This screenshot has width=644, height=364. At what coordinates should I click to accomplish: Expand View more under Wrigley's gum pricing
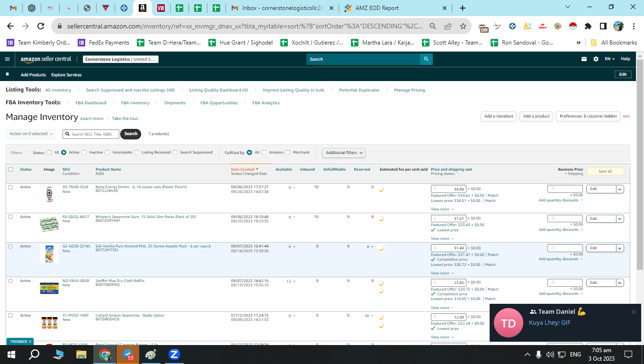pos(442,238)
